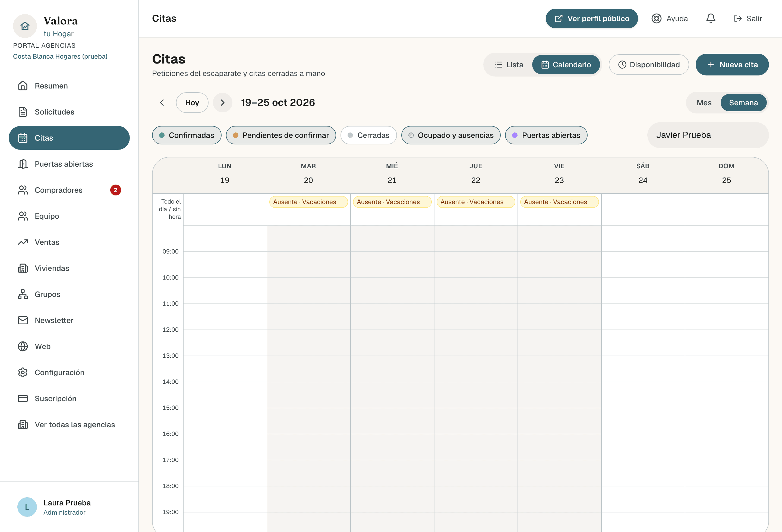Open Tuesday 20 Ausente · Vacaciones event
This screenshot has width=782, height=532.
tap(308, 202)
